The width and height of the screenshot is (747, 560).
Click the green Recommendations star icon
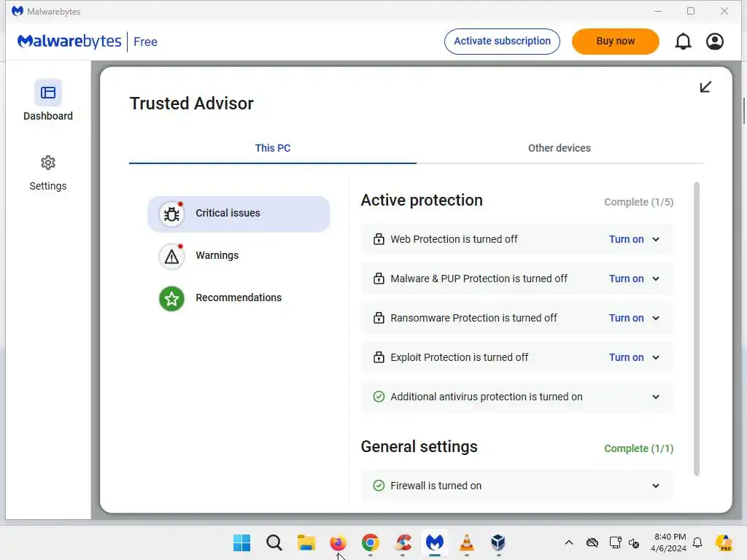171,298
